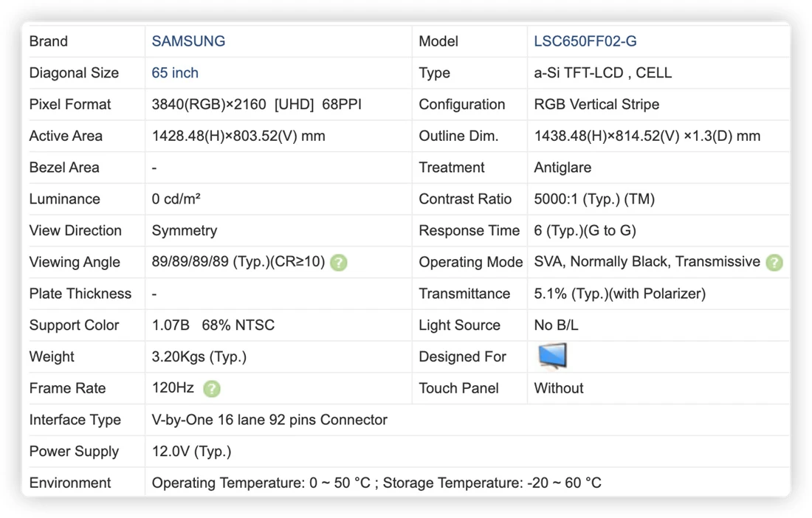Screen dimensions: 812x518
Task: Click the Designed For label
Action: (462, 357)
